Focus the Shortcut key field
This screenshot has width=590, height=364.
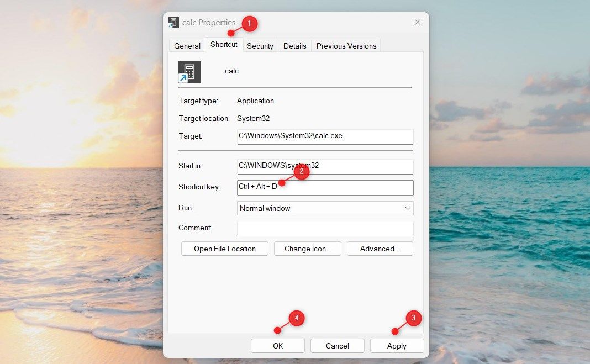click(x=325, y=188)
